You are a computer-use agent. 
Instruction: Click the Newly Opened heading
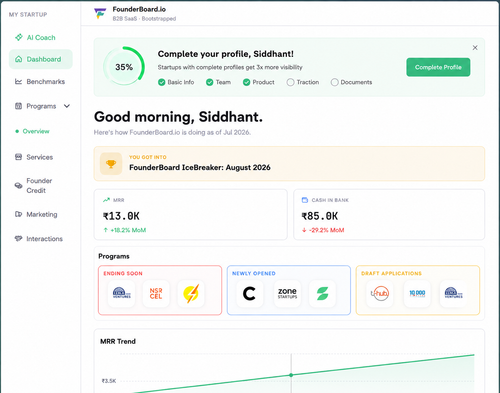[254, 274]
